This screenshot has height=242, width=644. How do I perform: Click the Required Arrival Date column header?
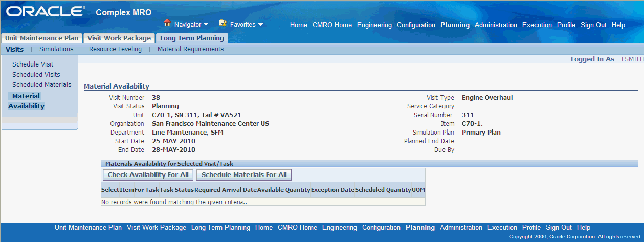point(226,190)
